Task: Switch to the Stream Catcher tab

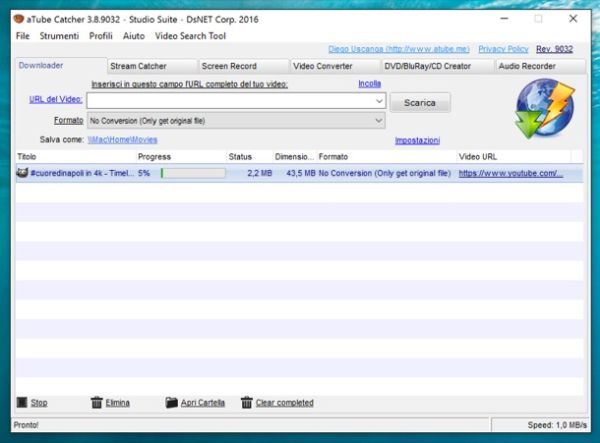Action: (x=138, y=66)
